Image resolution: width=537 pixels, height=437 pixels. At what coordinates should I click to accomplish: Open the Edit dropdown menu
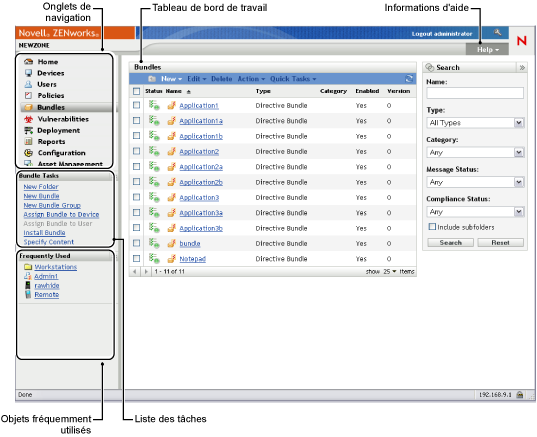point(197,79)
